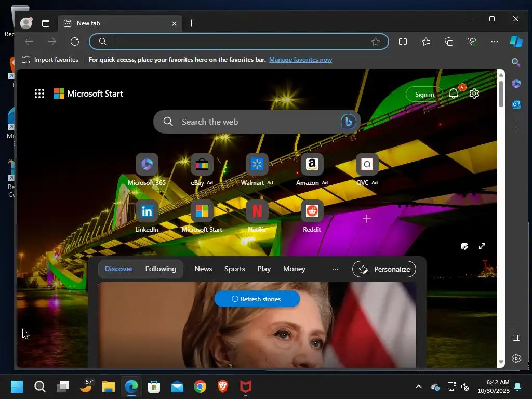Open the Favorites list icon

coord(426,42)
